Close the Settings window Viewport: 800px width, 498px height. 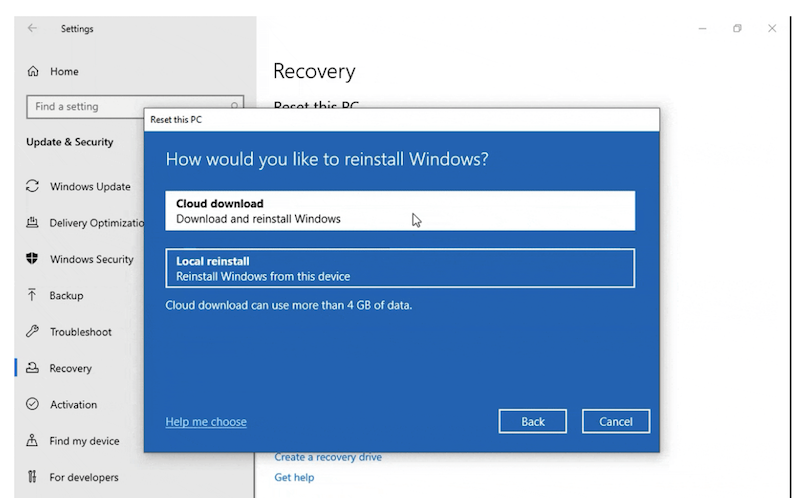(x=772, y=29)
